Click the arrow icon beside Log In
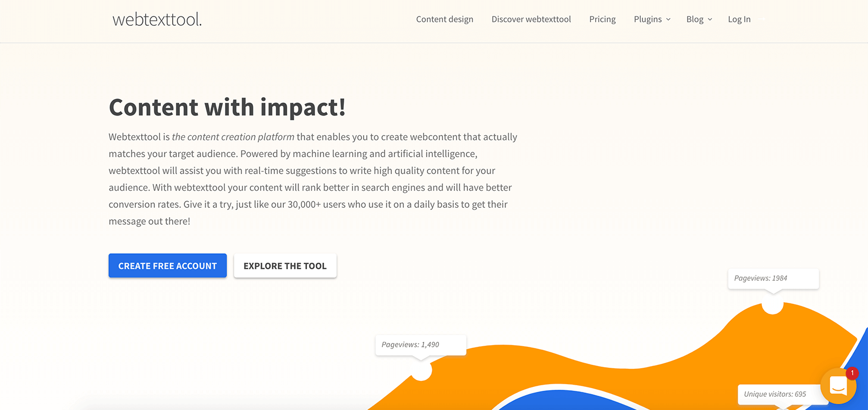This screenshot has width=868, height=410. [762, 19]
